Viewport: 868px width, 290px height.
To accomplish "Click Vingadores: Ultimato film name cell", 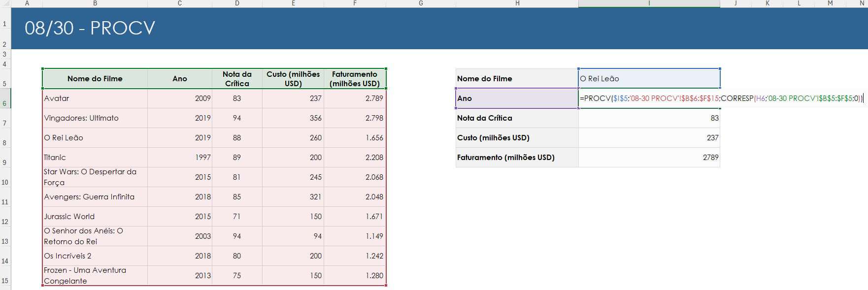I will pos(95,118).
